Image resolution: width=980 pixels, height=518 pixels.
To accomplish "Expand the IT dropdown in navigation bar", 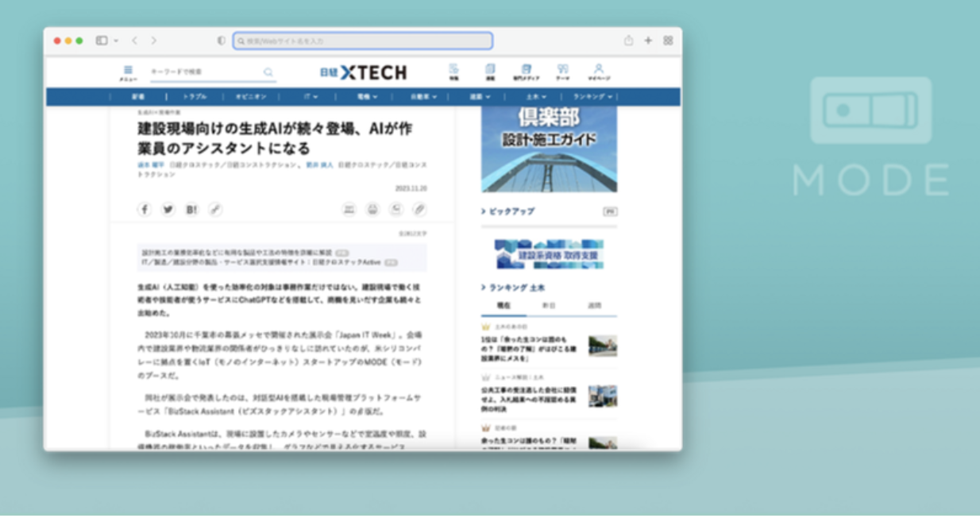I will tap(310, 97).
